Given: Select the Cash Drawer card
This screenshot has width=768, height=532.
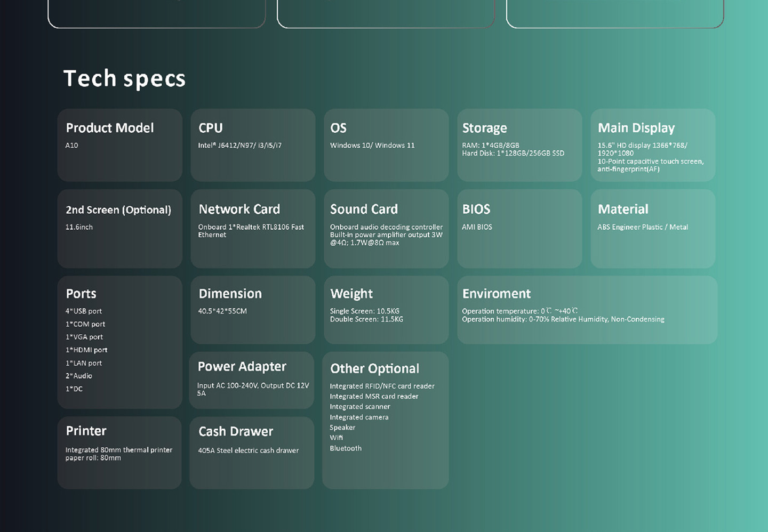Looking at the screenshot, I should 252,453.
